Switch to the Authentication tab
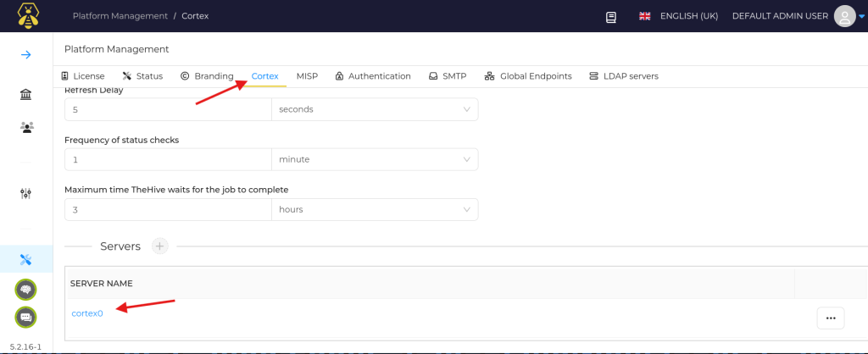This screenshot has height=354, width=868. tap(373, 76)
